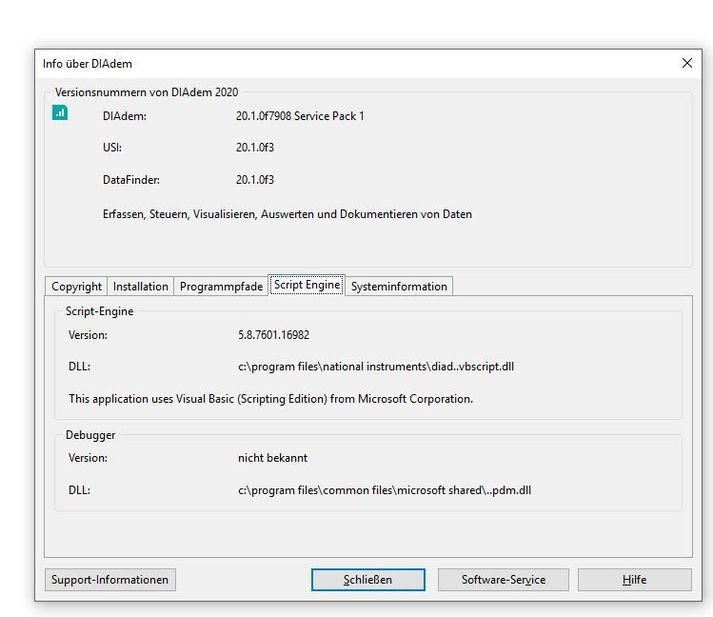Click the Visual Basic Scripting Edition notice

point(271,399)
